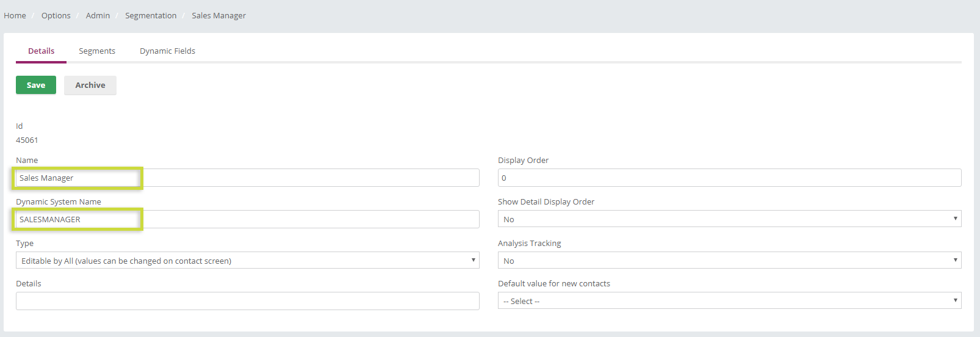Click the Display Order input field

(730, 178)
